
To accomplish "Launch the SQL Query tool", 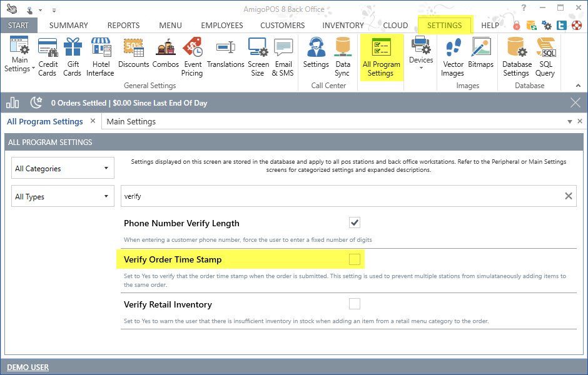I will (x=545, y=56).
